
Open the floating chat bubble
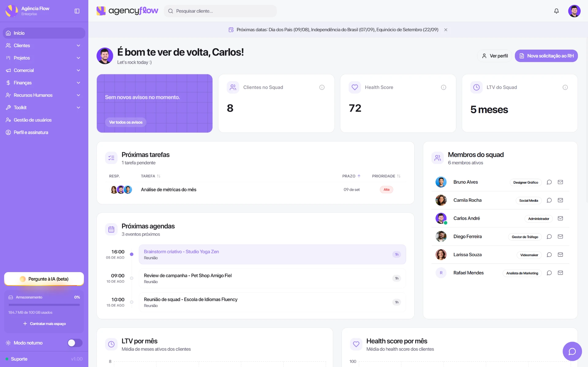point(572,351)
